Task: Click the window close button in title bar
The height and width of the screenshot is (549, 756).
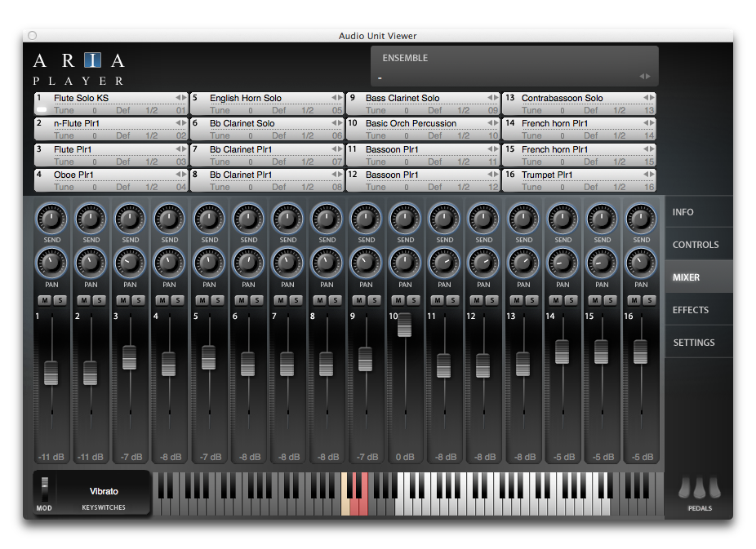Action: tap(33, 35)
